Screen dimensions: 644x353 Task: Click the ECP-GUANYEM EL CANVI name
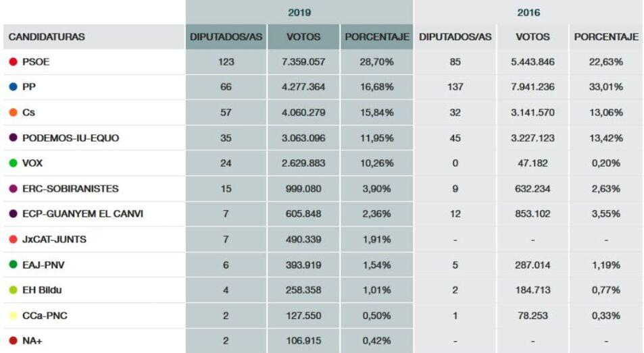coord(82,214)
